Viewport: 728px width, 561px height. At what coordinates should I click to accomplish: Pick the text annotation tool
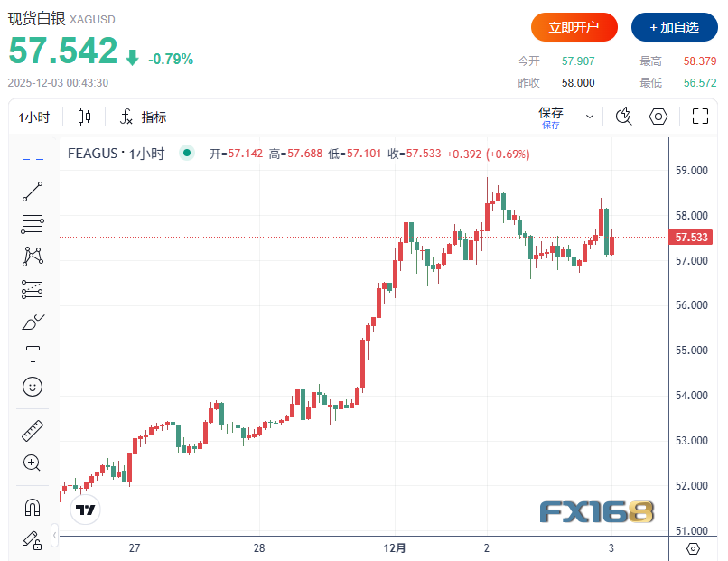pyautogui.click(x=33, y=353)
